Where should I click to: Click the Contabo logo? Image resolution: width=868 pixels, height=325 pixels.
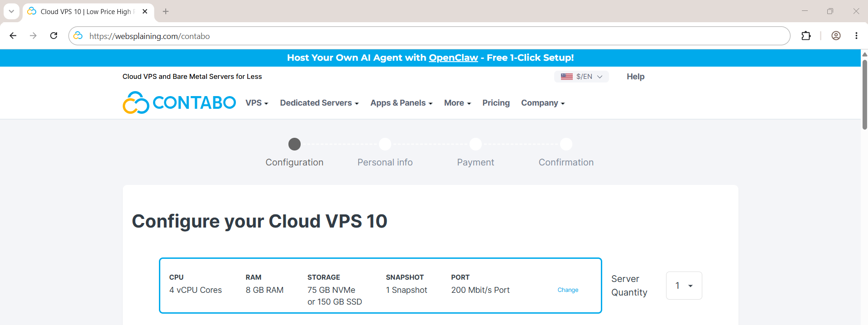179,102
